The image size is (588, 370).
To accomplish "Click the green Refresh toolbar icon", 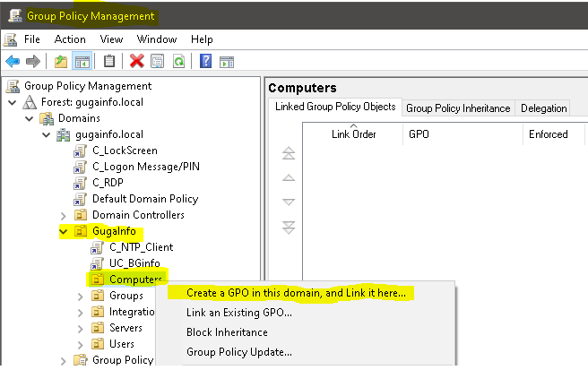I will 177,61.
